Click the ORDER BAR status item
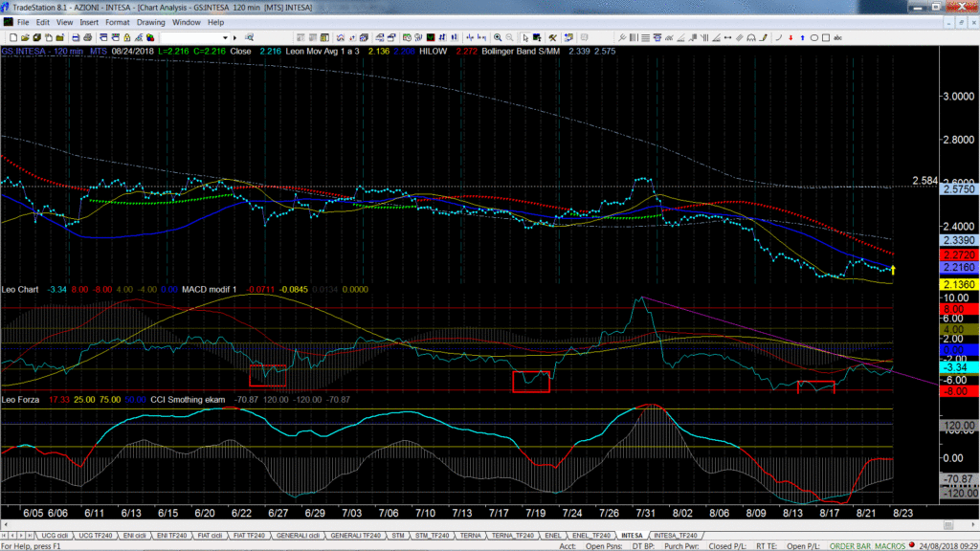Viewport: 980px width, 551px height. pos(848,546)
